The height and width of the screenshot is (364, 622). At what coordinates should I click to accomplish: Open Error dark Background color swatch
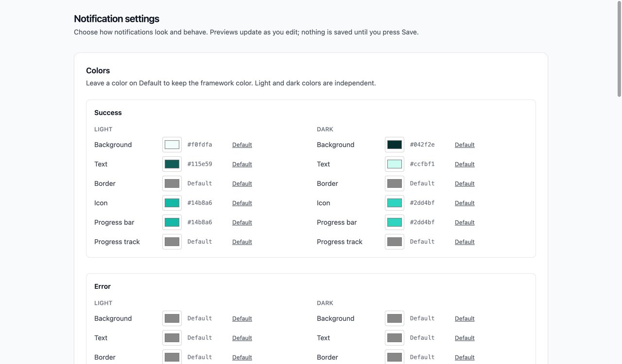pyautogui.click(x=395, y=318)
